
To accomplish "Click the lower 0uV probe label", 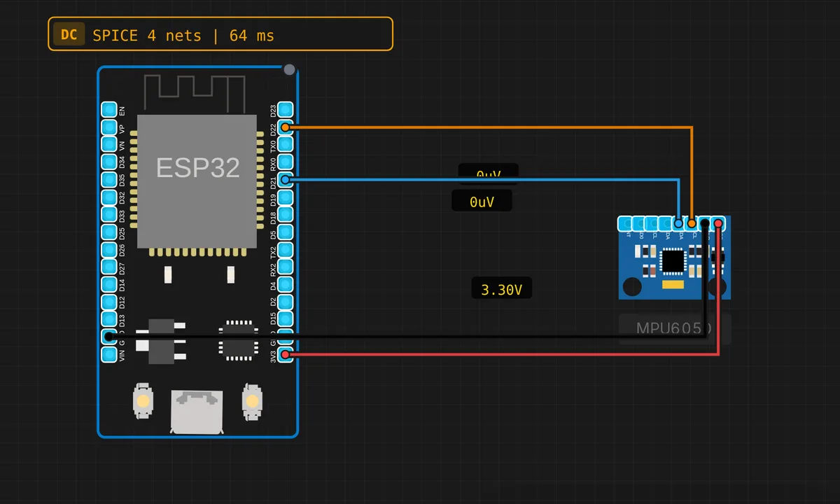I will tap(482, 202).
